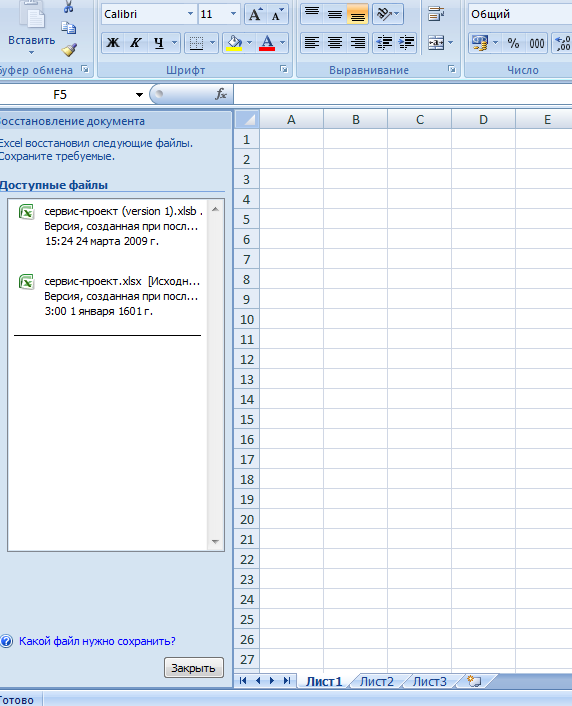Apply yellow fill color bucket

click(234, 43)
